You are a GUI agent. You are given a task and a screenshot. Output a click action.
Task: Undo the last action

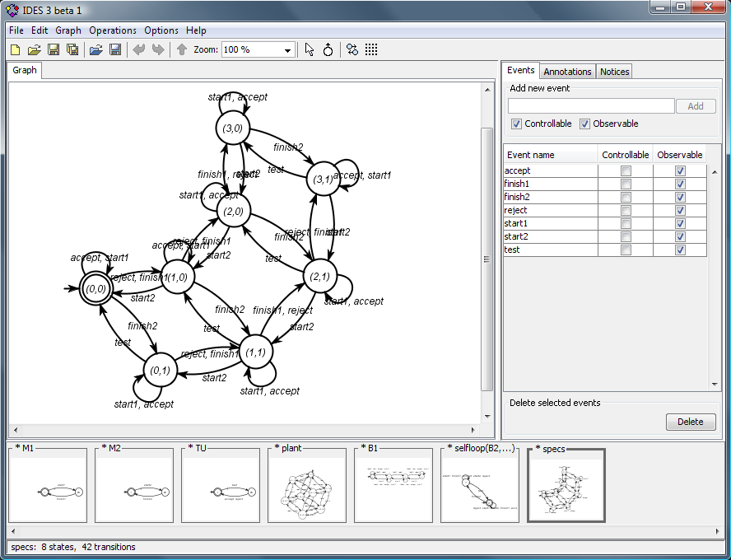[139, 49]
